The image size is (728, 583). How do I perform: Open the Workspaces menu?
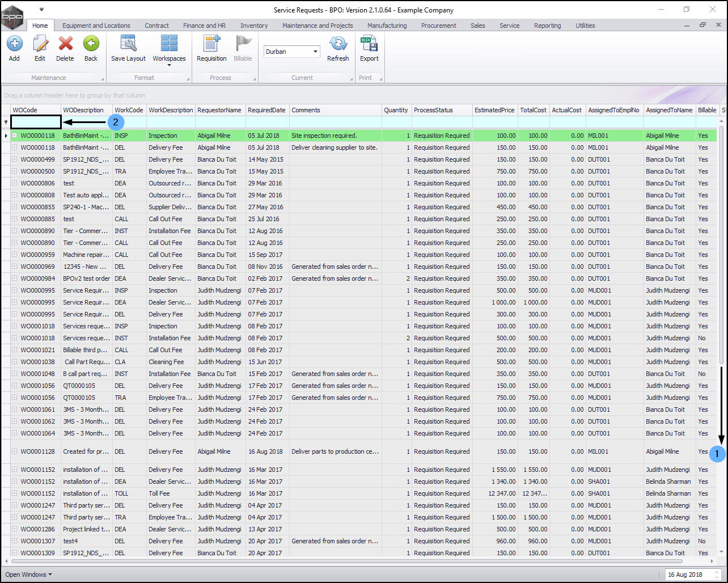[169, 50]
